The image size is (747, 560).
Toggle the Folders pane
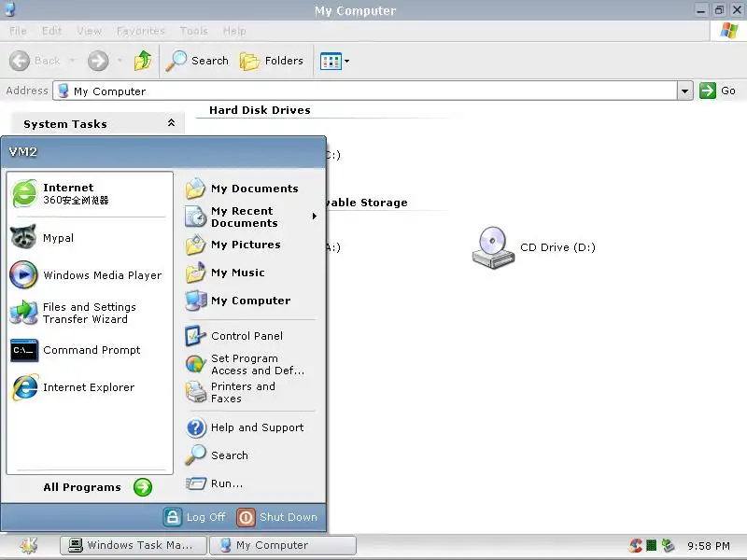(x=272, y=61)
